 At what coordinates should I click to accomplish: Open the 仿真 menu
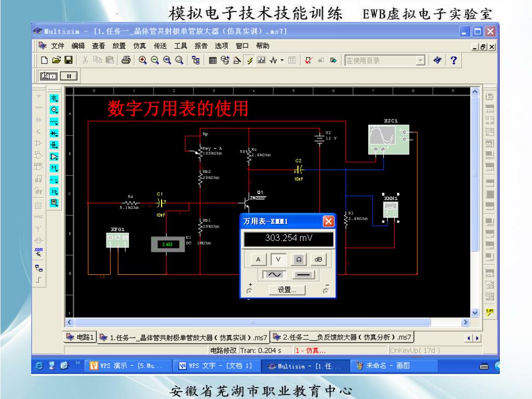click(139, 46)
